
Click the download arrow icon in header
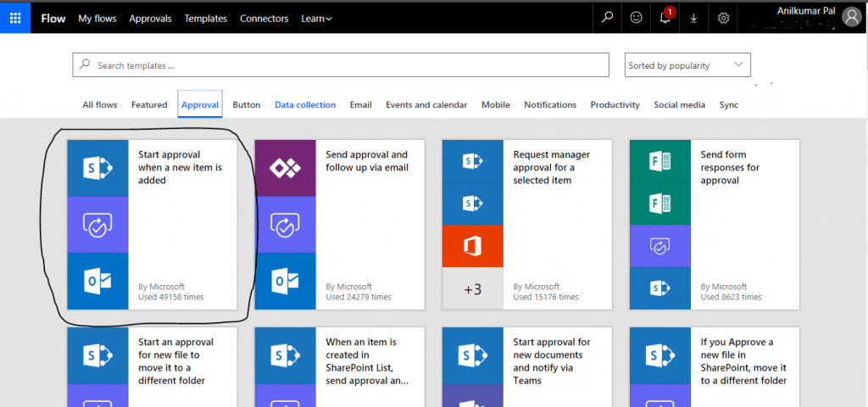694,17
